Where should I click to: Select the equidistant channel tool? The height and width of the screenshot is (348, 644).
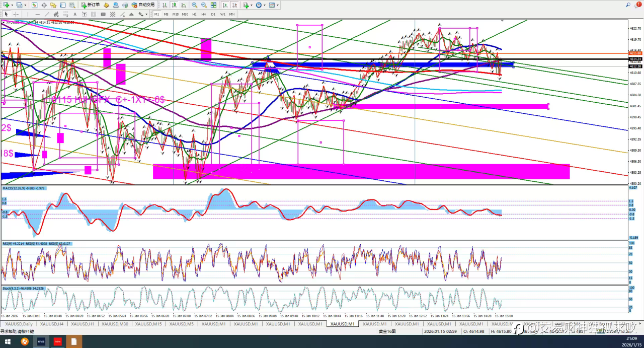[56, 14]
